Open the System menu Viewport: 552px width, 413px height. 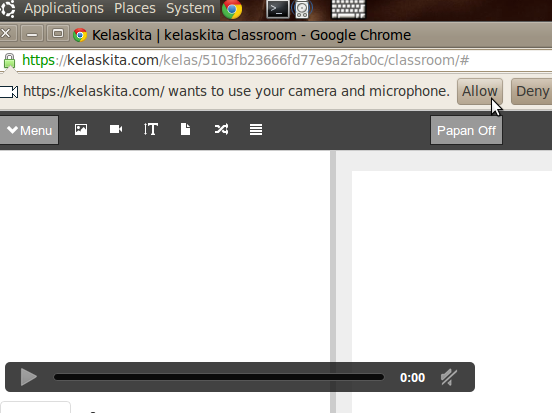[190, 8]
